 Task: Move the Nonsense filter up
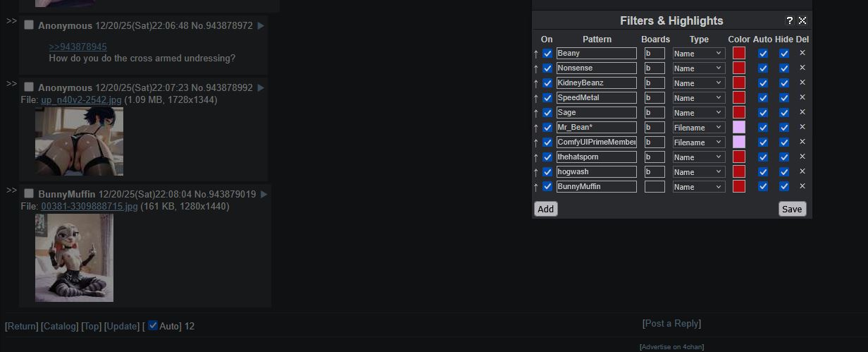(x=536, y=68)
